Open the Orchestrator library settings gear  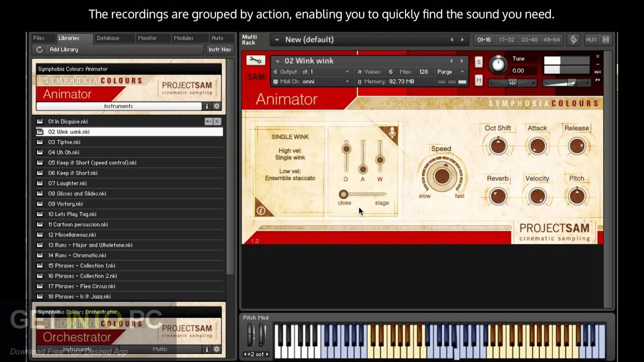217,349
